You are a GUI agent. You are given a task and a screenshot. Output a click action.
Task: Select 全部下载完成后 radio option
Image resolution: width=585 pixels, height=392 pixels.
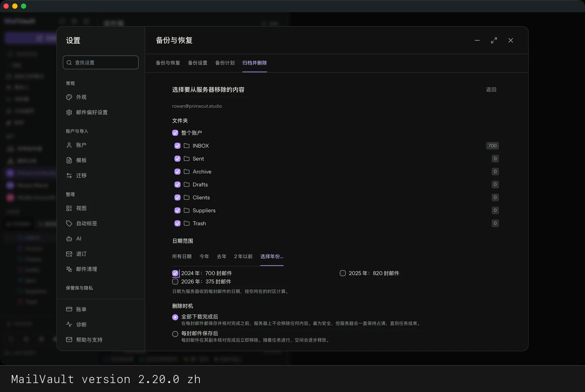click(175, 317)
